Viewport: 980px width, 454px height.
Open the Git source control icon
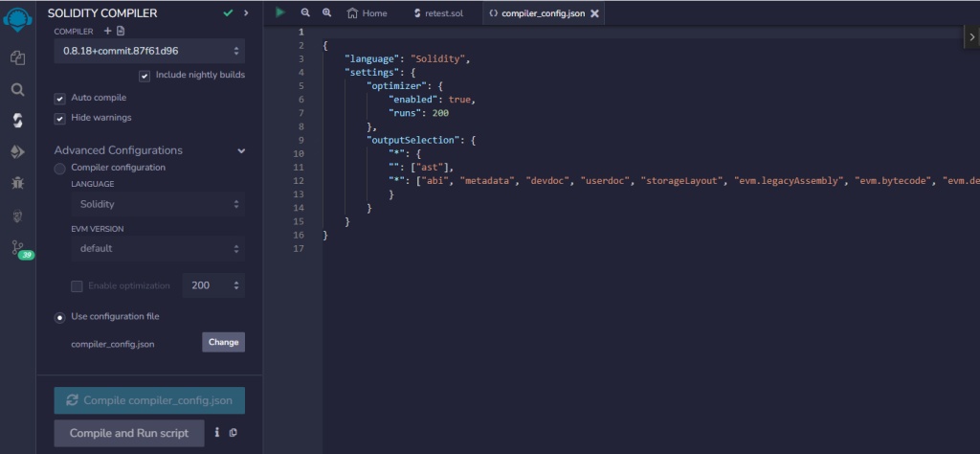(x=17, y=247)
